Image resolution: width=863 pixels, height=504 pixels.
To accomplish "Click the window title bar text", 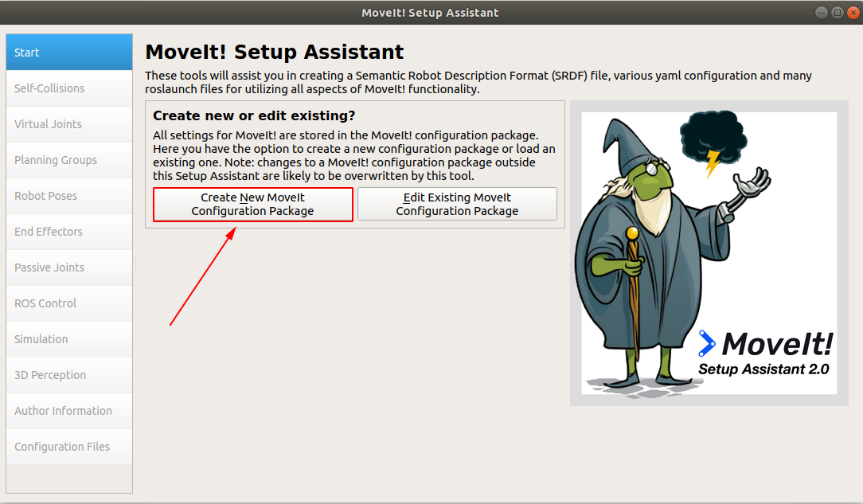I will pos(430,12).
